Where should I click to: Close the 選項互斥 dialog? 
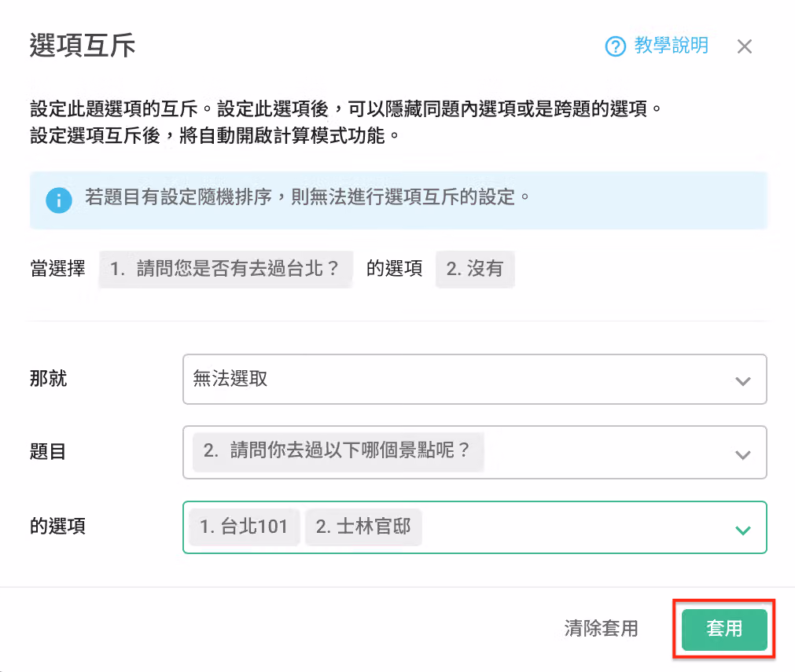point(745,46)
